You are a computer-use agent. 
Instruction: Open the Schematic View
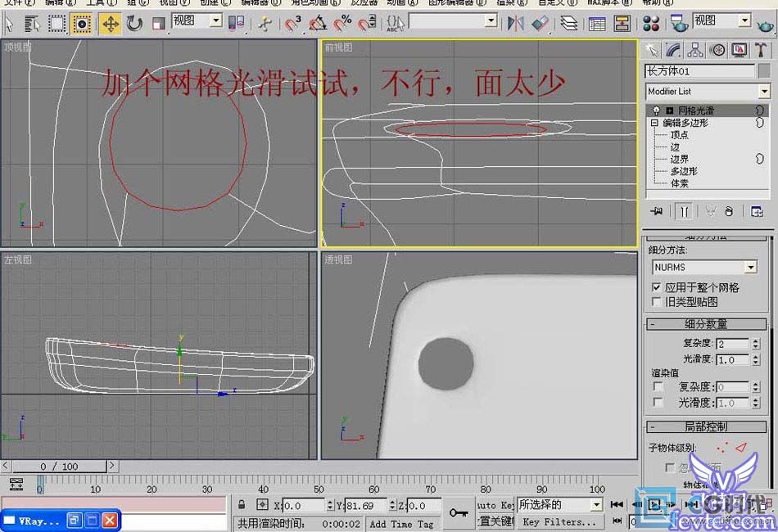point(622,23)
